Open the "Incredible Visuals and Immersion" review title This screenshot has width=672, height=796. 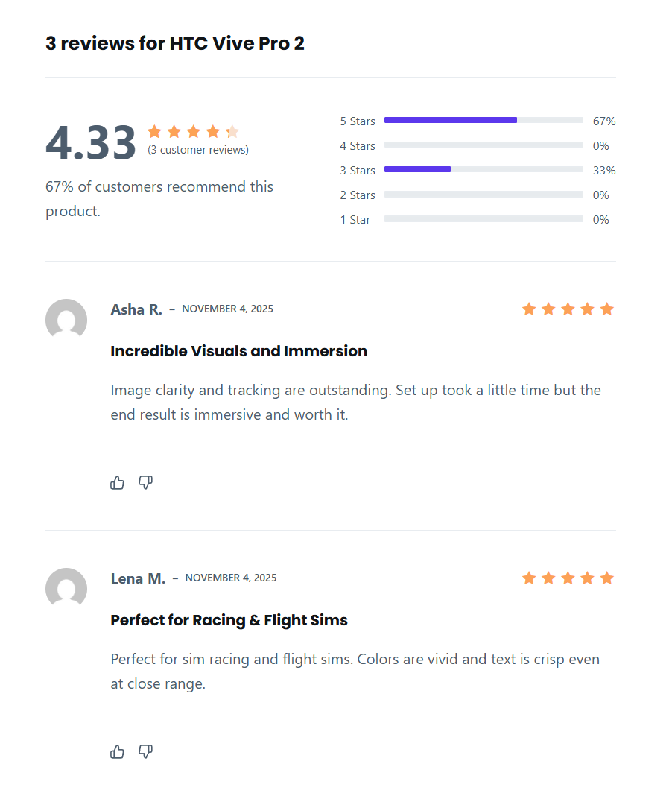pos(238,351)
